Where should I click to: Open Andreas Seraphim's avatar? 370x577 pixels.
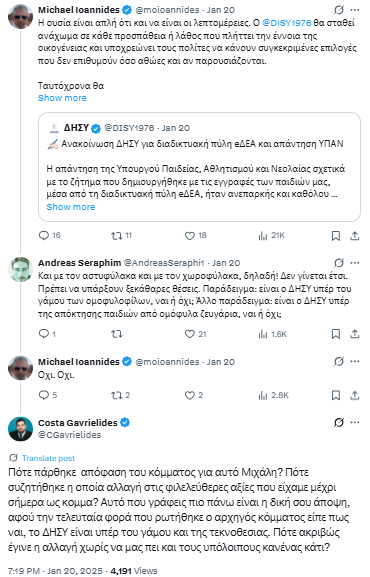(x=20, y=269)
